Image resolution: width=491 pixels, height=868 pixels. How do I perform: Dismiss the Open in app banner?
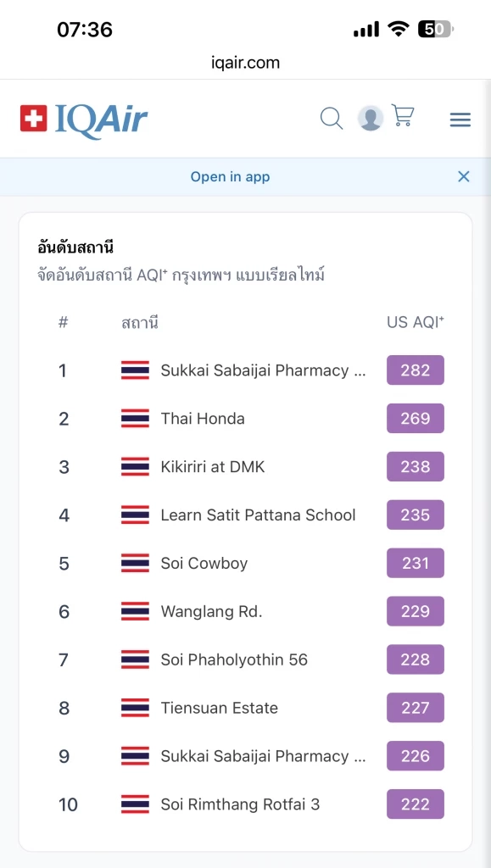pos(463,176)
